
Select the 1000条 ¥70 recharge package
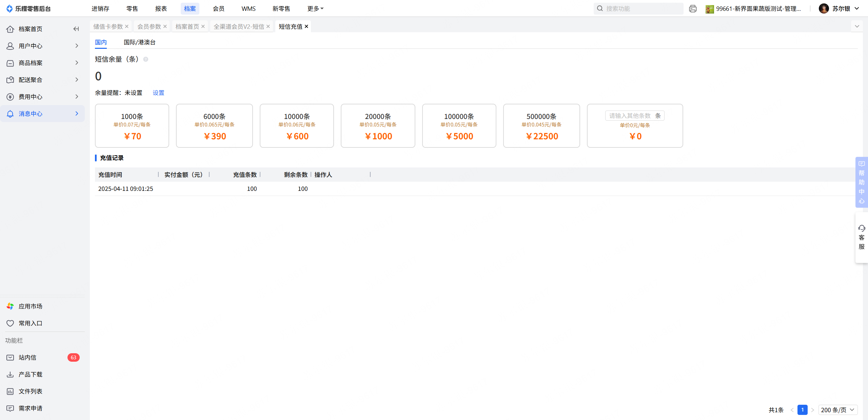point(132,126)
